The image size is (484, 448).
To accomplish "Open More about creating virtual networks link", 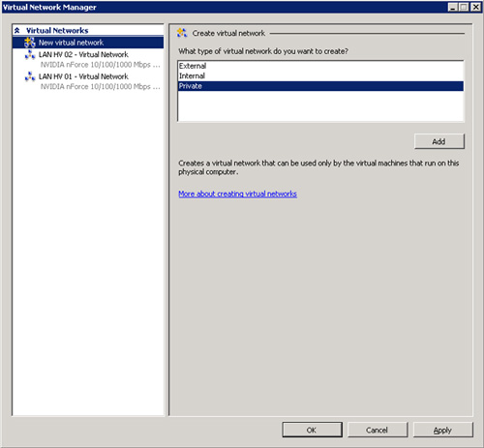I will click(237, 194).
